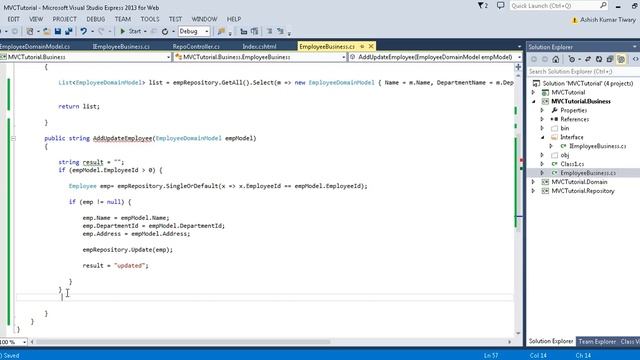
Task: Click the Open File folder icon
Action: pos(47,31)
